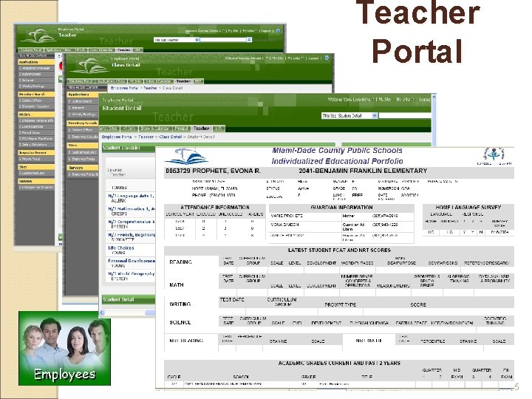Click Employee Portal breadcrumb in Class Detail window
Image resolution: width=532 pixels, height=399 pixels.
pos(124,88)
